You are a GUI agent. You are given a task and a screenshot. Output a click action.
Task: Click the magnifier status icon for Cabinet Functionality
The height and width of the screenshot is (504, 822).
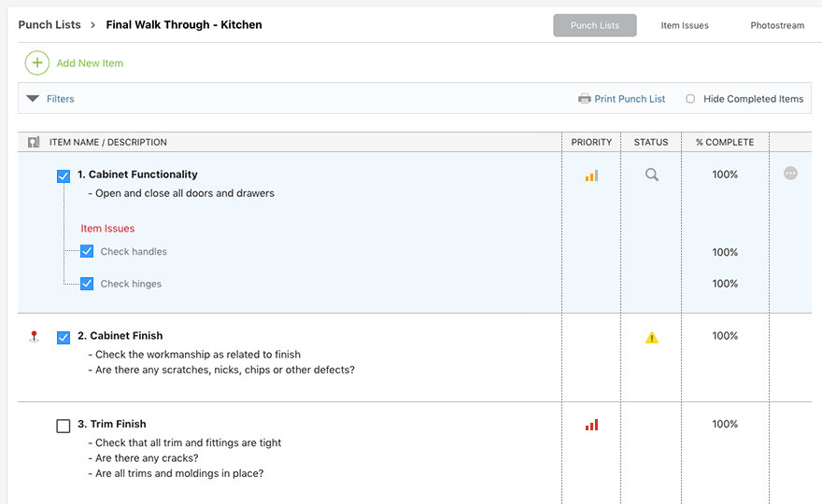point(652,175)
